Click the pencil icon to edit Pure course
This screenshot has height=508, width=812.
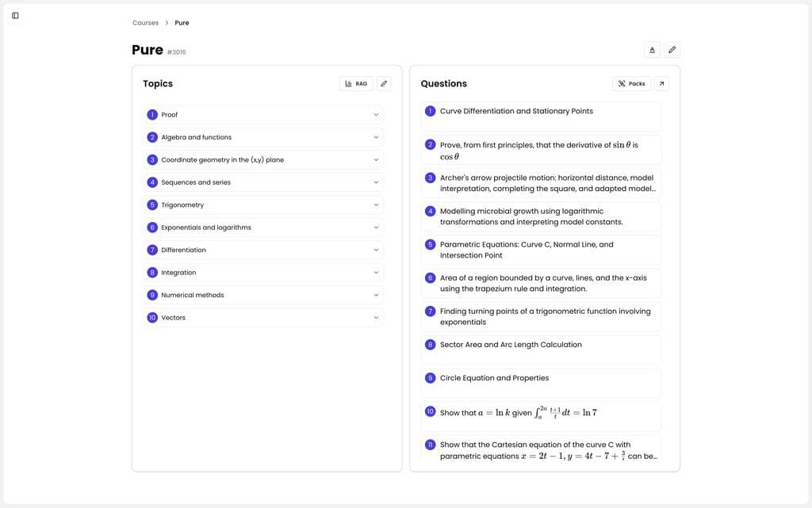(x=672, y=50)
